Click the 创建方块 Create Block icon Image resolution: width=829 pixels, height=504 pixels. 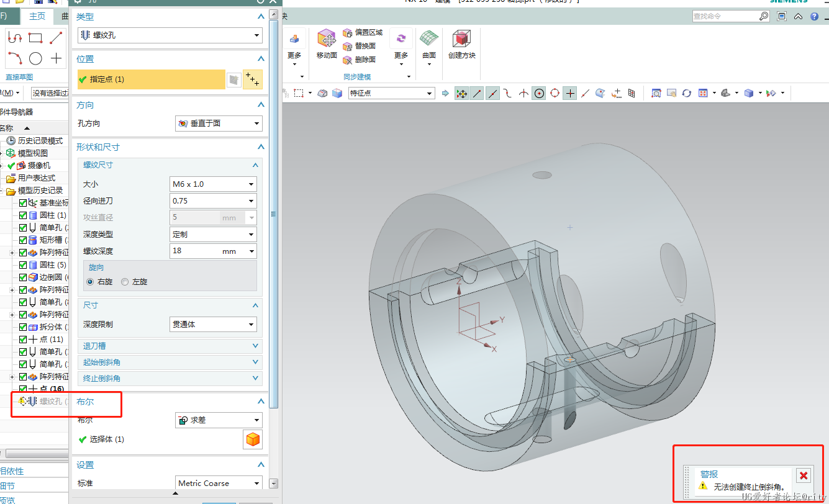[x=461, y=38]
